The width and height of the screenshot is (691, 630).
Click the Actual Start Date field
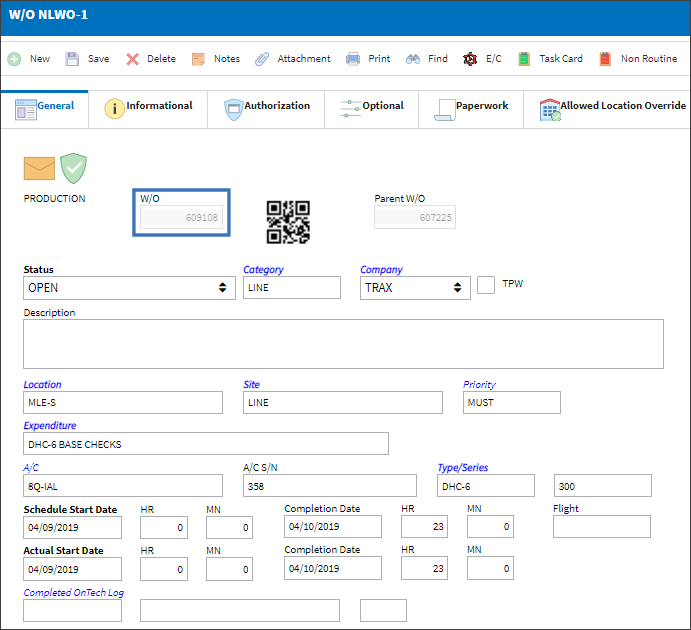click(72, 569)
